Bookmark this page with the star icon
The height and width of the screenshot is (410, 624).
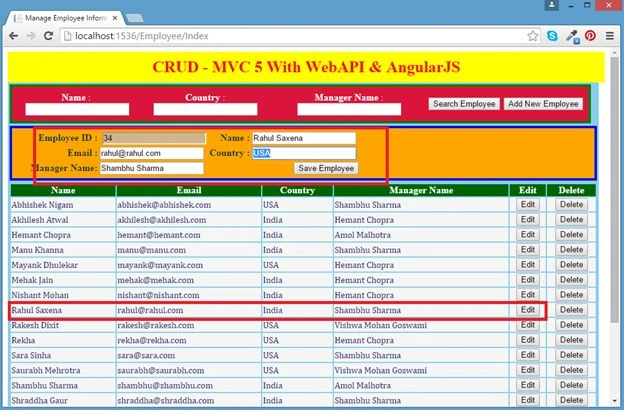(532, 36)
